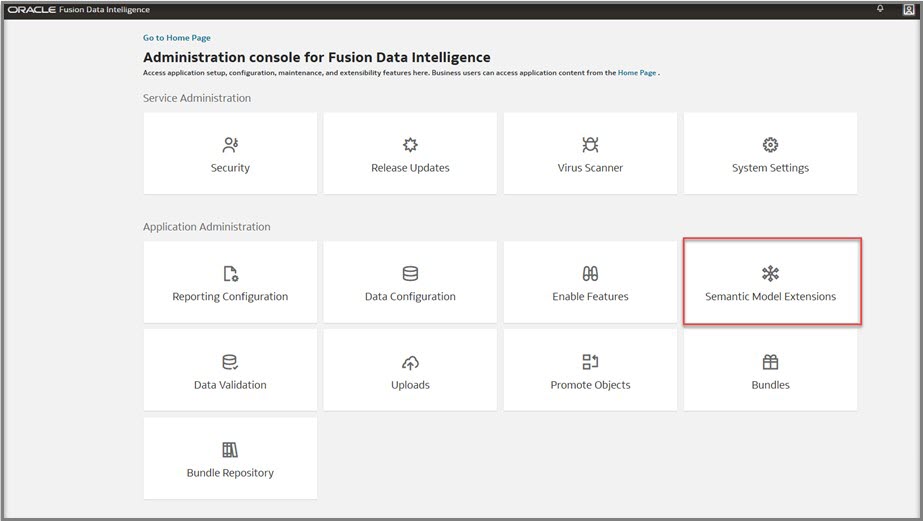Screen dimensions: 923x521
Task: Open System Settings label
Action: (771, 168)
